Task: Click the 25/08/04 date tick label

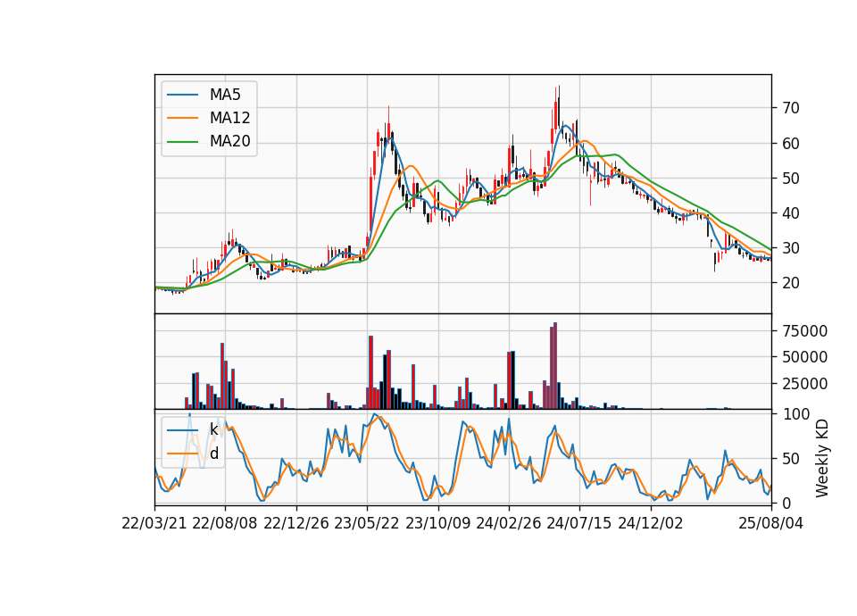Action: [x=770, y=523]
